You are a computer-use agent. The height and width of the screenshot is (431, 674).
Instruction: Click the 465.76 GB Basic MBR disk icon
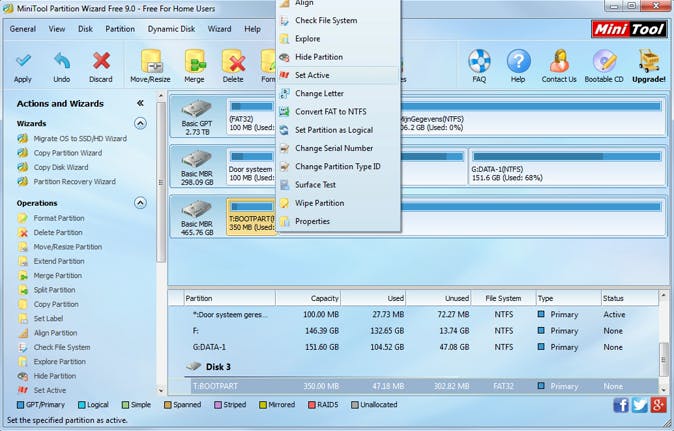(196, 210)
